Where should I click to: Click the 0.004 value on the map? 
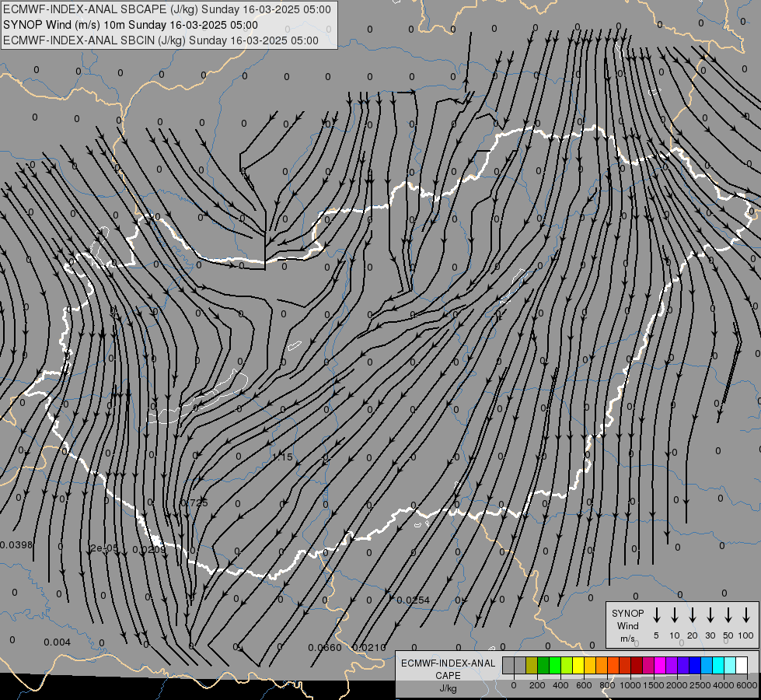(57, 642)
